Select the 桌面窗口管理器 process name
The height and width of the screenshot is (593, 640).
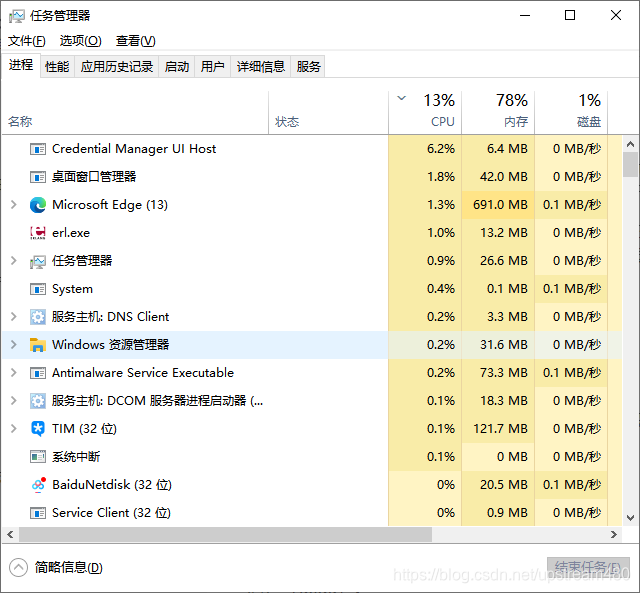point(94,177)
